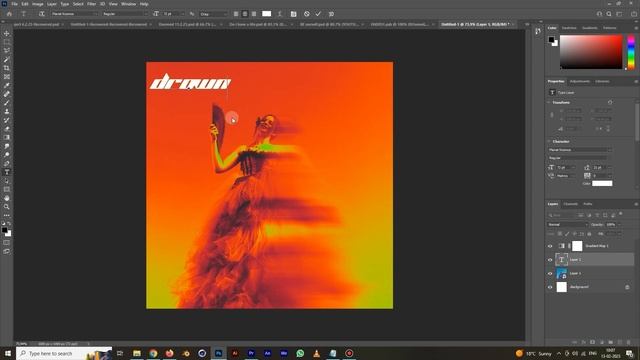This screenshot has height=360, width=640.
Task: Select the Gradient tool
Action: (x=7, y=138)
